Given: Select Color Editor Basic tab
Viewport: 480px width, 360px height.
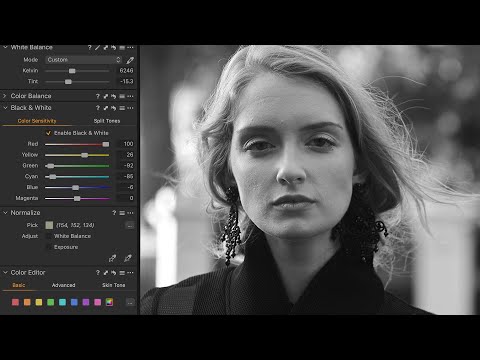Looking at the screenshot, I should (x=19, y=285).
